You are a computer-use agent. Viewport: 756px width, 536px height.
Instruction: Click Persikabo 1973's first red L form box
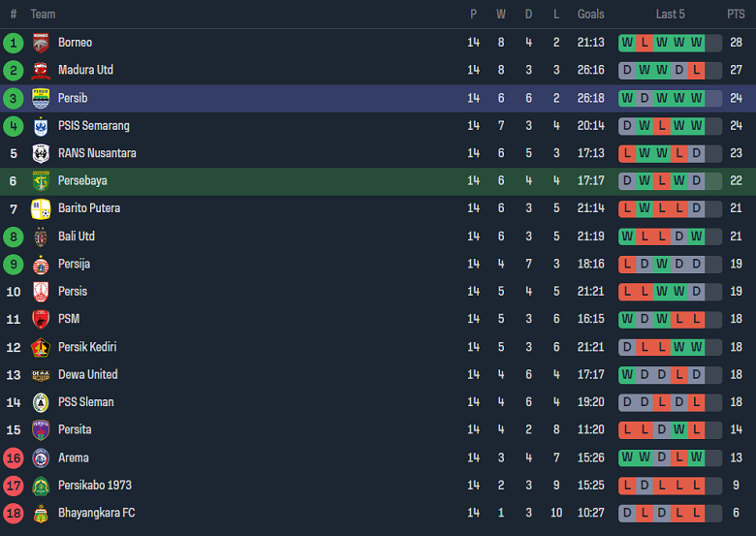tap(627, 485)
